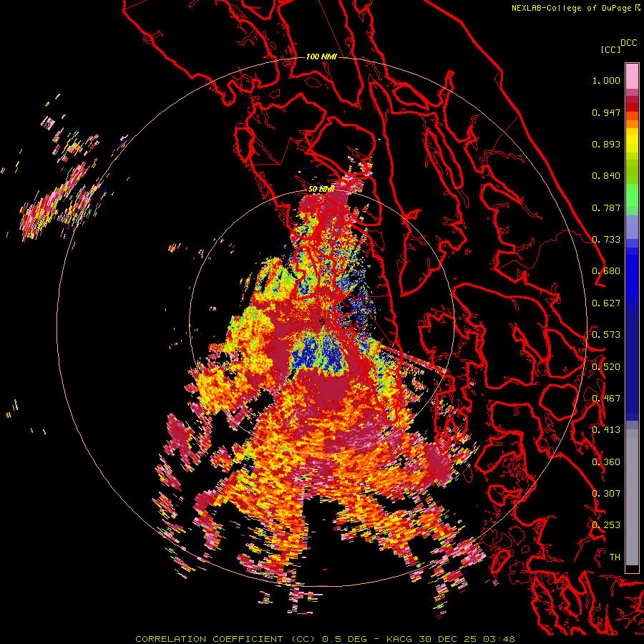Click the 0.627 value on the color scale

pyautogui.click(x=606, y=303)
